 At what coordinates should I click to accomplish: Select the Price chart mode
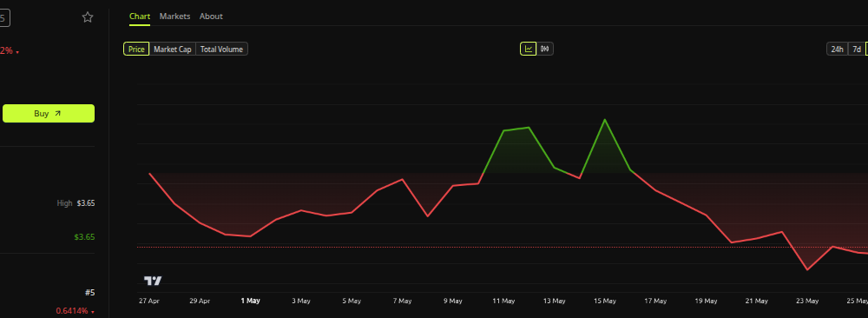coord(136,50)
